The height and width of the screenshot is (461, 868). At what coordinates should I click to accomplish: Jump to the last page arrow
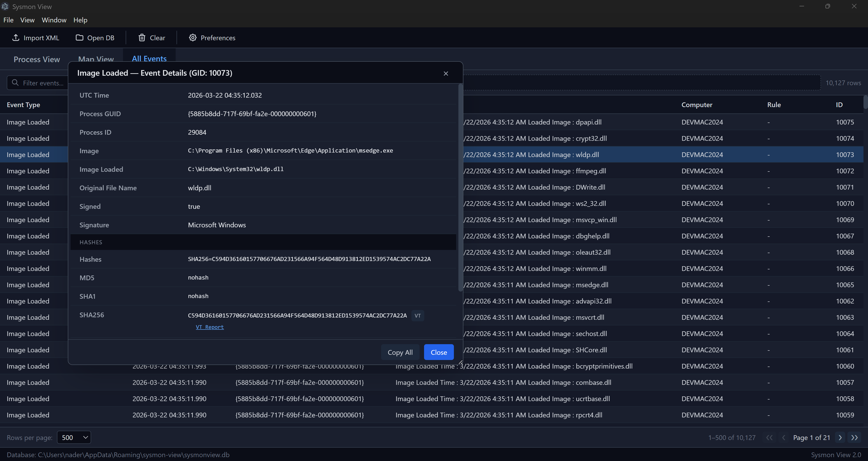coord(854,437)
